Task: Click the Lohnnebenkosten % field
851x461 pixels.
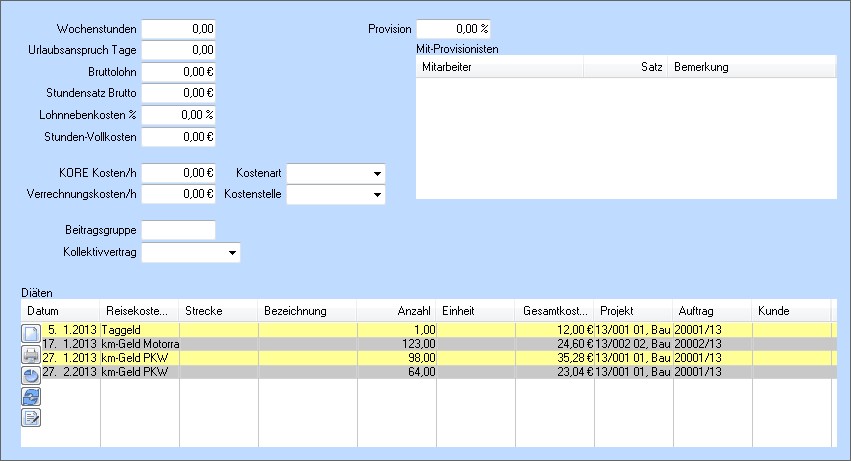Action: coord(178,115)
